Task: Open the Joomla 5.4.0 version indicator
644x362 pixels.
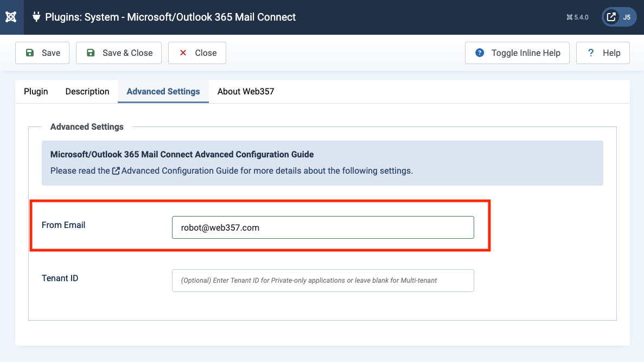Action: click(577, 17)
